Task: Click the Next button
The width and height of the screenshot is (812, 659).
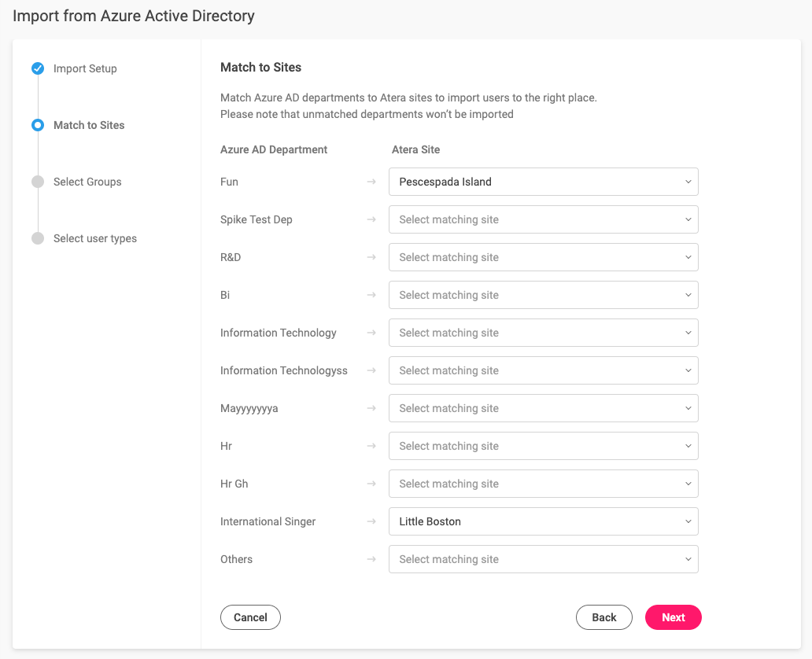Action: pyautogui.click(x=673, y=617)
